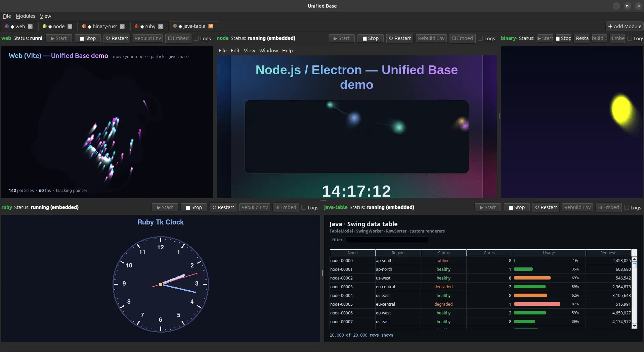Stop the java-table module
Image resolution: width=644 pixels, height=352 pixels.
tap(517, 207)
